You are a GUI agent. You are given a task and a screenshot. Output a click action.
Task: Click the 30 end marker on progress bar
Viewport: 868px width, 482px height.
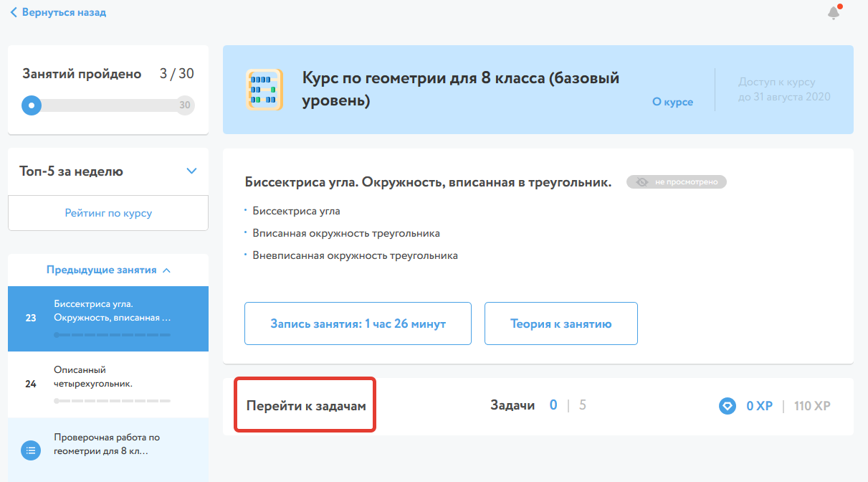(185, 105)
